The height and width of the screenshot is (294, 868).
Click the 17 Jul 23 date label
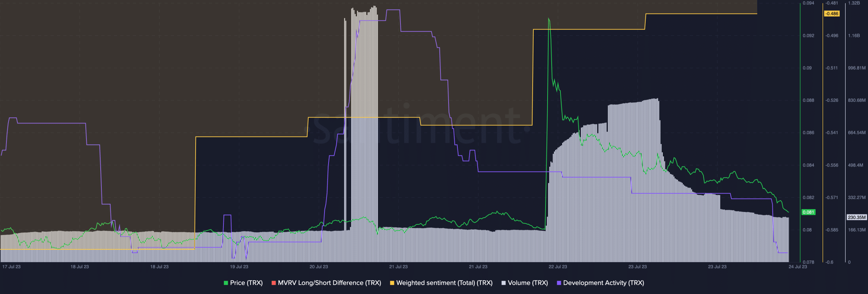click(12, 267)
